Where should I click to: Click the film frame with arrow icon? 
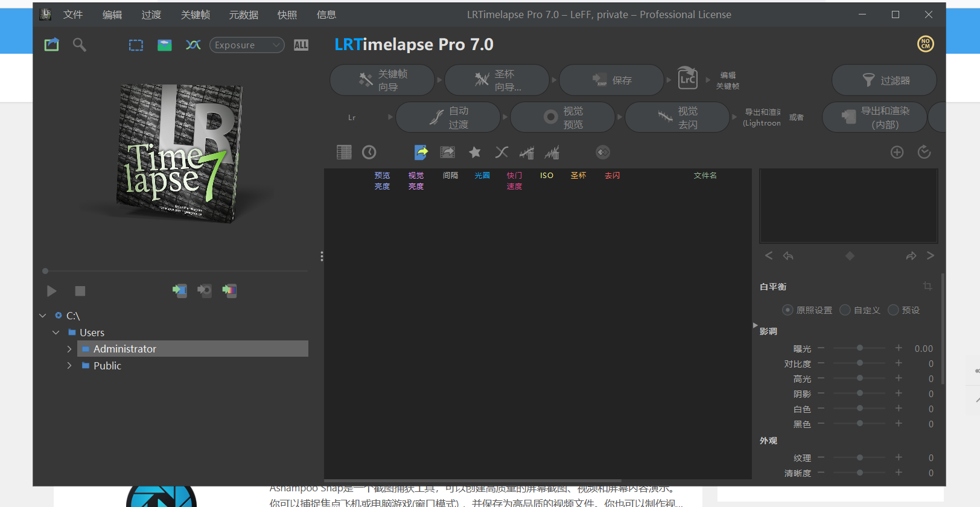448,152
